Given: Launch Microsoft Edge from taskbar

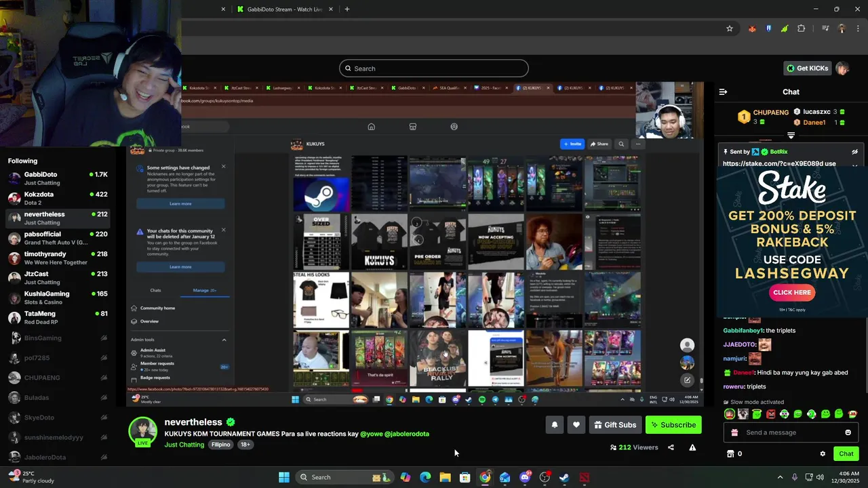Looking at the screenshot, I should (x=425, y=477).
